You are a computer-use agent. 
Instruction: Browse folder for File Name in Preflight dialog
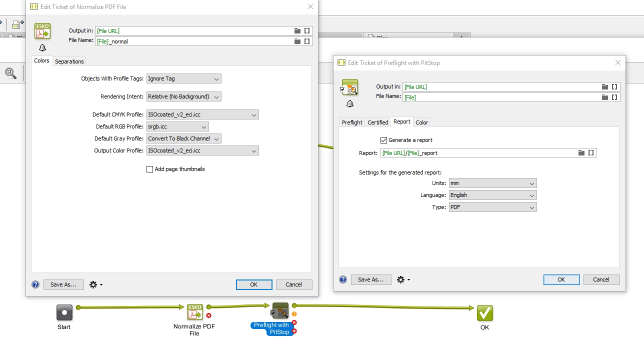point(605,97)
